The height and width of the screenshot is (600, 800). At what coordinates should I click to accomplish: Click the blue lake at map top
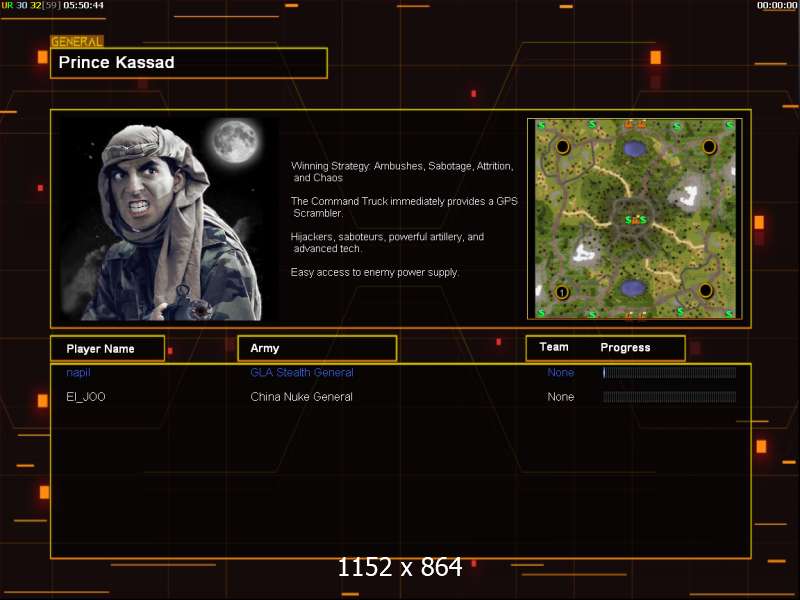click(635, 148)
